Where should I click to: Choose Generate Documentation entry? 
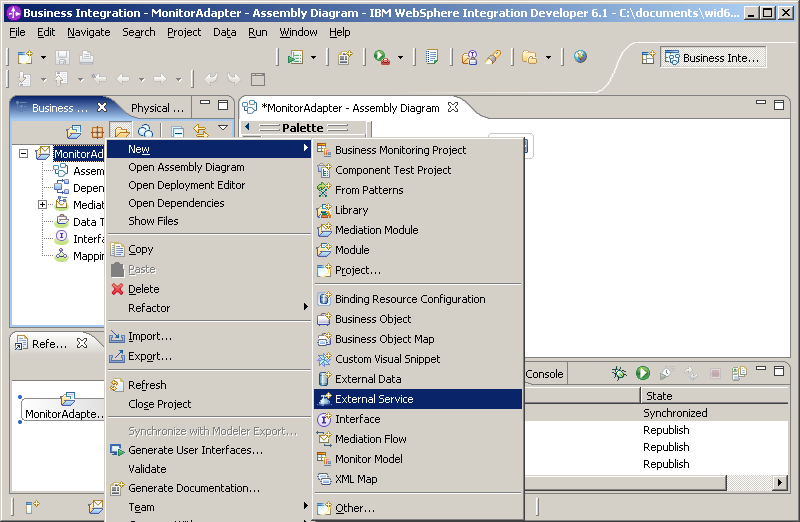[x=194, y=488]
